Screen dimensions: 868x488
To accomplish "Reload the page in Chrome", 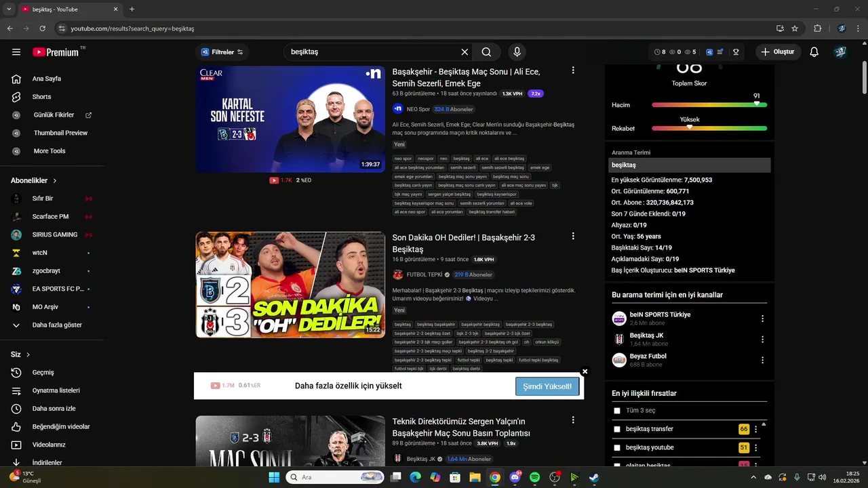I will 42,28.
